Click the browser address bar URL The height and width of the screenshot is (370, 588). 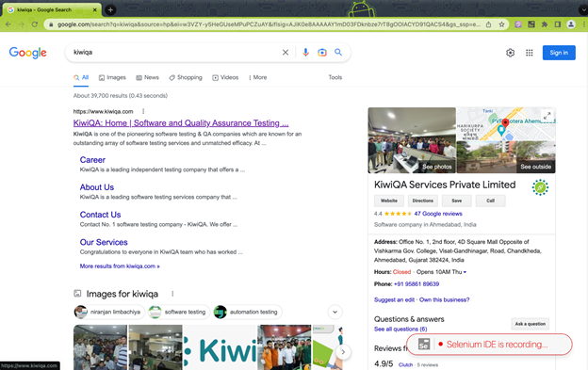(x=269, y=24)
